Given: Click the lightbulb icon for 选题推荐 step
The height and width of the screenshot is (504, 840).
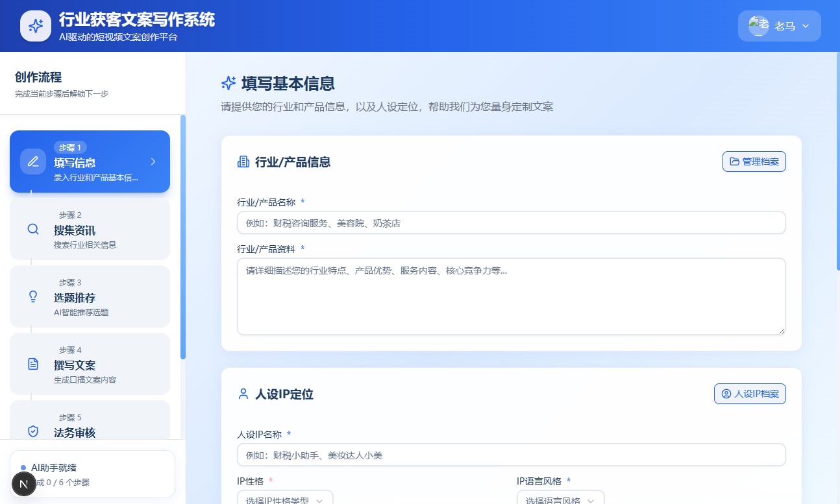Looking at the screenshot, I should pos(33,296).
